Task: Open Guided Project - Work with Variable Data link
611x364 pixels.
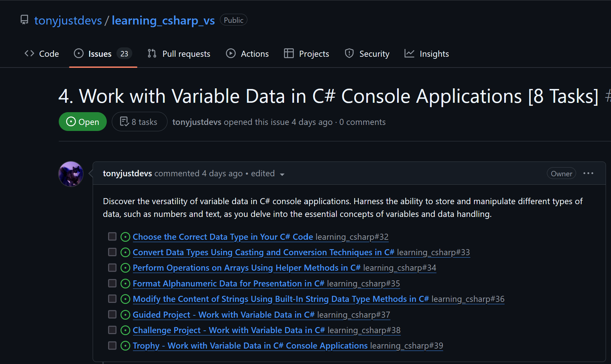Action: click(x=224, y=315)
